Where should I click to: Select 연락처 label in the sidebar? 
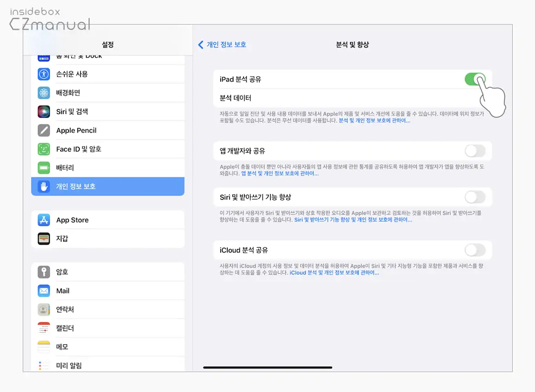(x=65, y=310)
